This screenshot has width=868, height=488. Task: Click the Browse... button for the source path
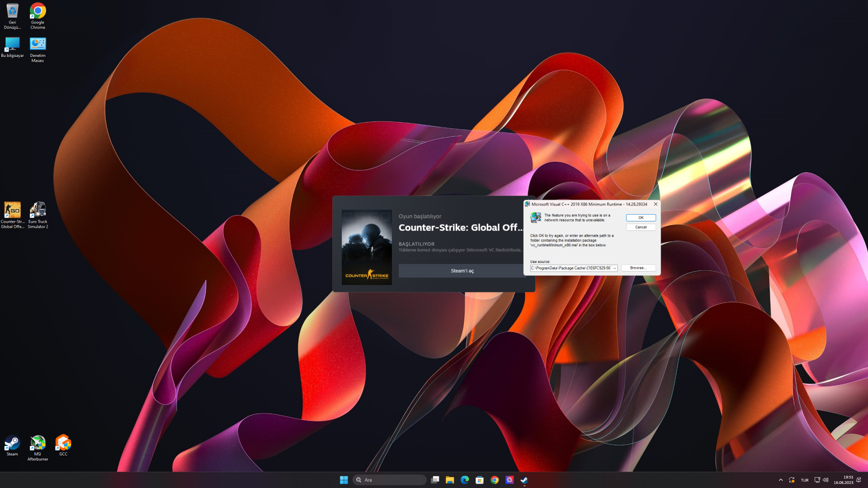tap(638, 268)
